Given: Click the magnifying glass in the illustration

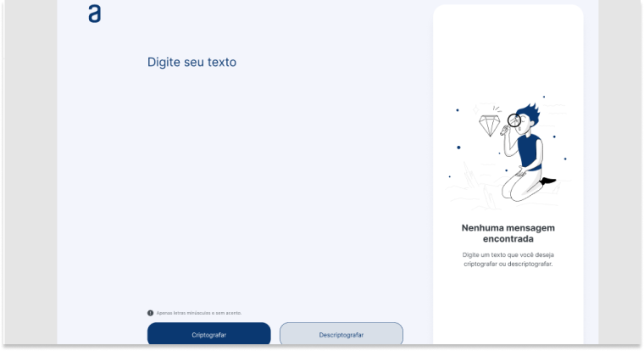Looking at the screenshot, I should pos(514,120).
